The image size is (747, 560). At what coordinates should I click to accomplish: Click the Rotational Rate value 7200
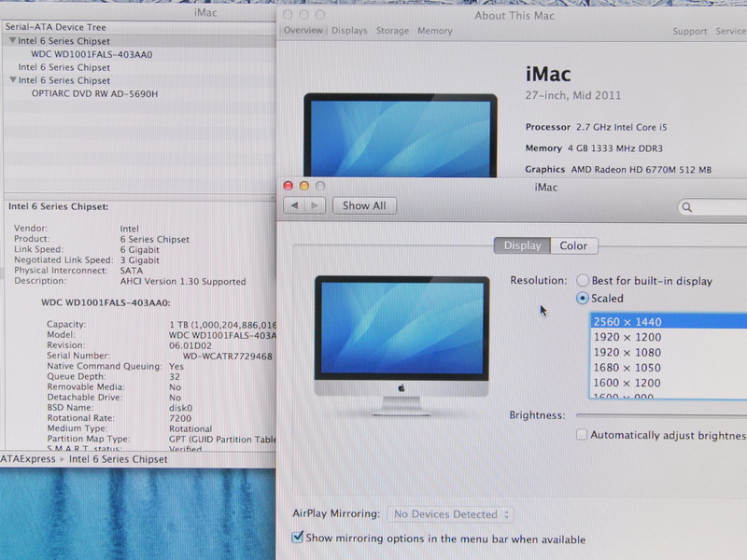click(180, 418)
